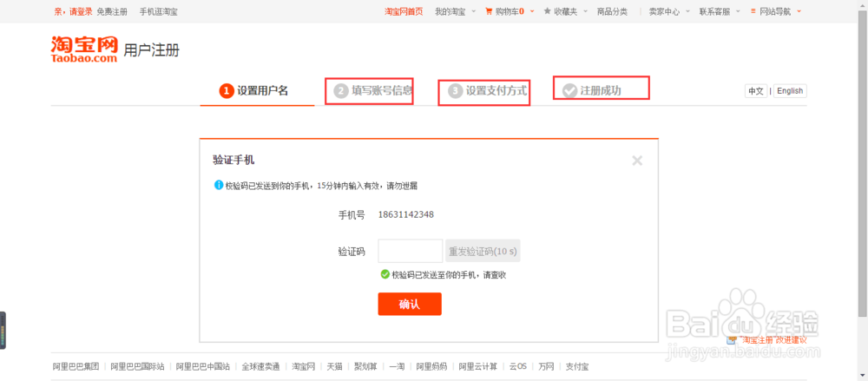Click the dark widget at left edge
This screenshot has height=381, width=868.
click(3, 331)
